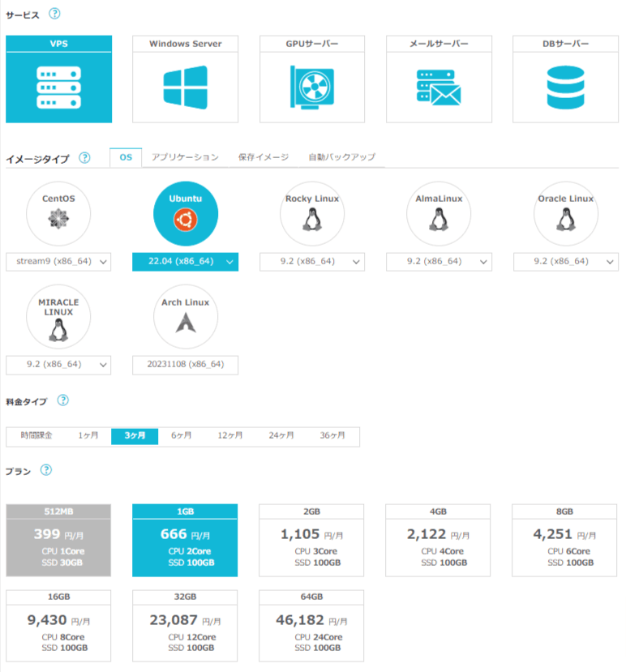
Task: Expand the CentOS stream9 version dropdown
Action: pyautogui.click(x=58, y=262)
